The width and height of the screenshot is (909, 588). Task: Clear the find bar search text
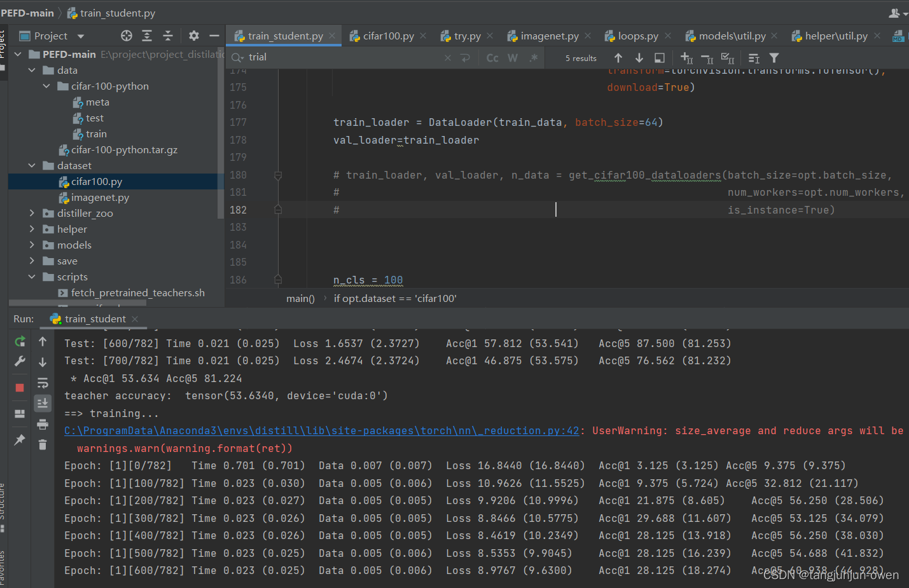click(x=448, y=57)
